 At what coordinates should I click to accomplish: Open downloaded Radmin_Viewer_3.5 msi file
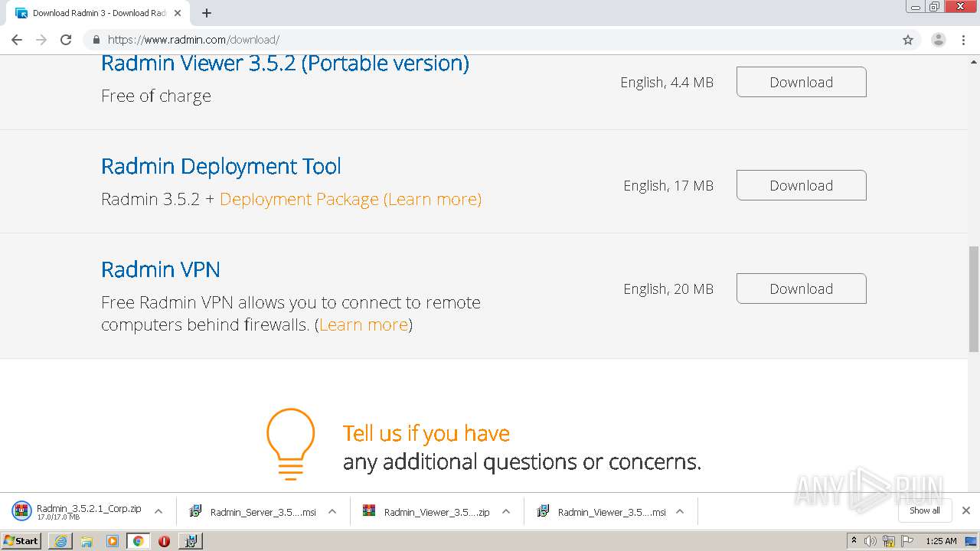[x=601, y=512]
